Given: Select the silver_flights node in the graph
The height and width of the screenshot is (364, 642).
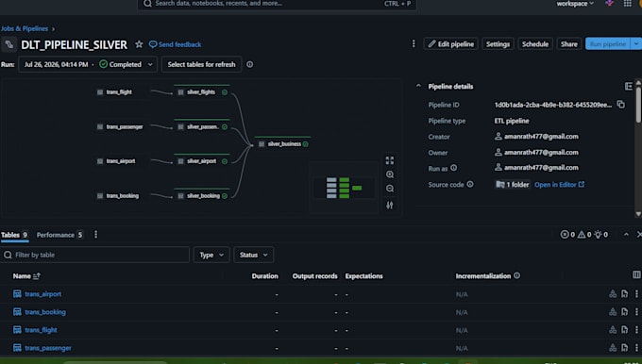Looking at the screenshot, I should coord(202,92).
